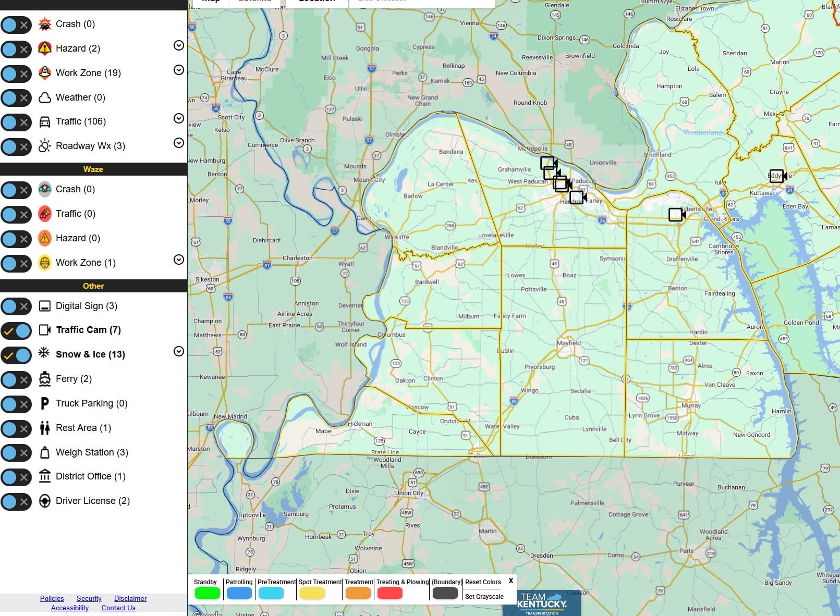Turn off the Traffic Cam toggle

(16, 330)
